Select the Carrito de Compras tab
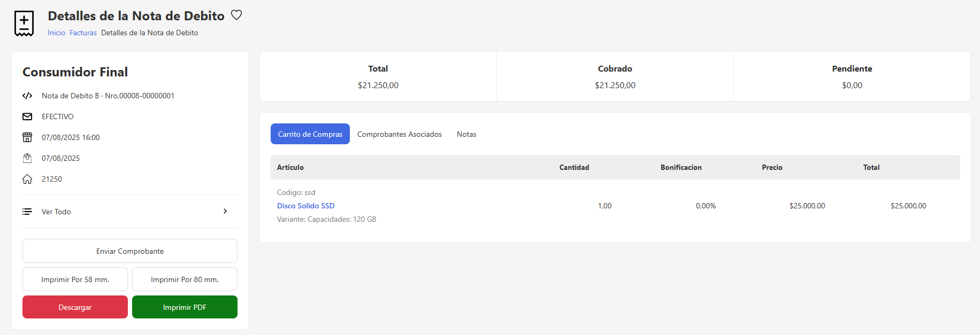The height and width of the screenshot is (335, 980). click(x=310, y=134)
